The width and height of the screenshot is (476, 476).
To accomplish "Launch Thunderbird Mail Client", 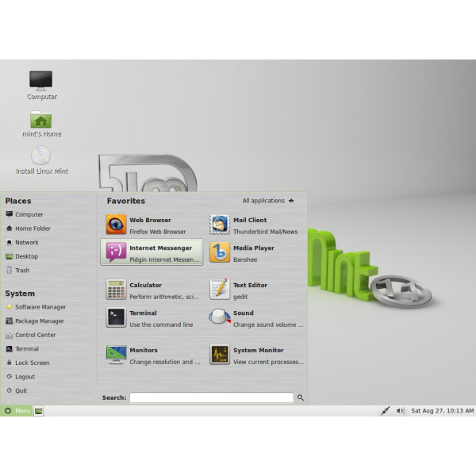I will coord(255,225).
